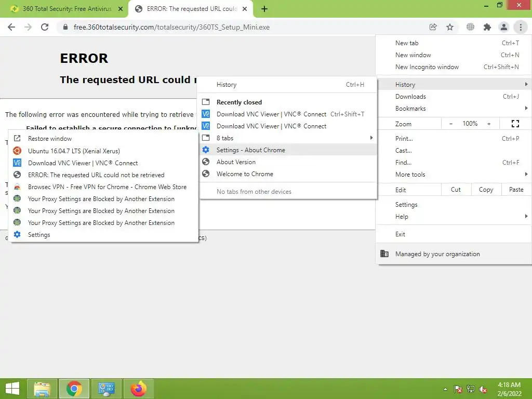Reopen Settings - About Chrome entry
The width and height of the screenshot is (532, 399).
point(287,150)
